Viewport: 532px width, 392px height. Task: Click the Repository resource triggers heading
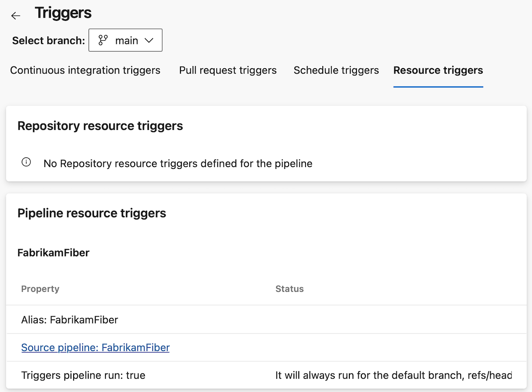(100, 126)
